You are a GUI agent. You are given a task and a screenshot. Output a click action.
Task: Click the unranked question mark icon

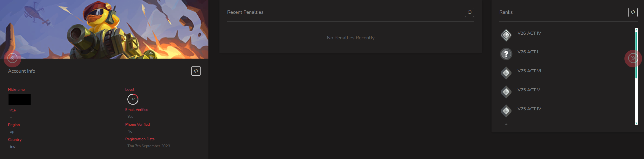click(506, 54)
